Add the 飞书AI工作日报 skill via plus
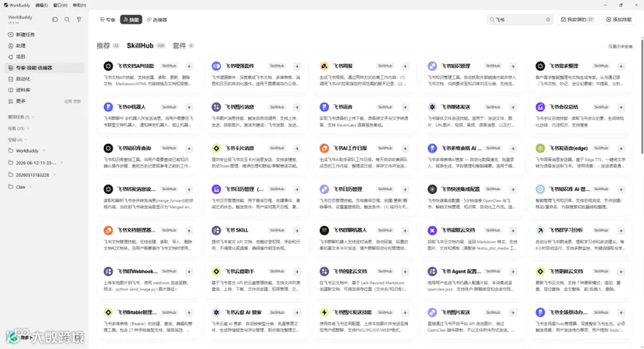Viewport: 644px width, 349px height. coord(405,148)
